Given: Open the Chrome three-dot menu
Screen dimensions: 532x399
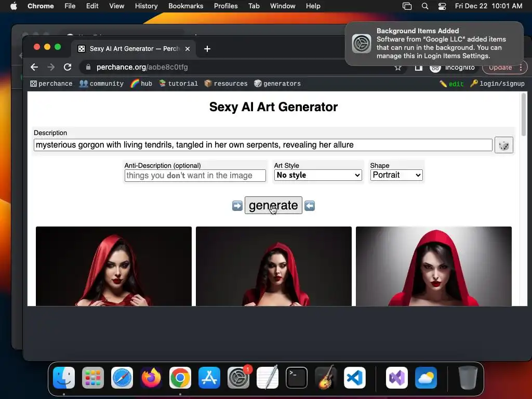Looking at the screenshot, I should [521, 68].
